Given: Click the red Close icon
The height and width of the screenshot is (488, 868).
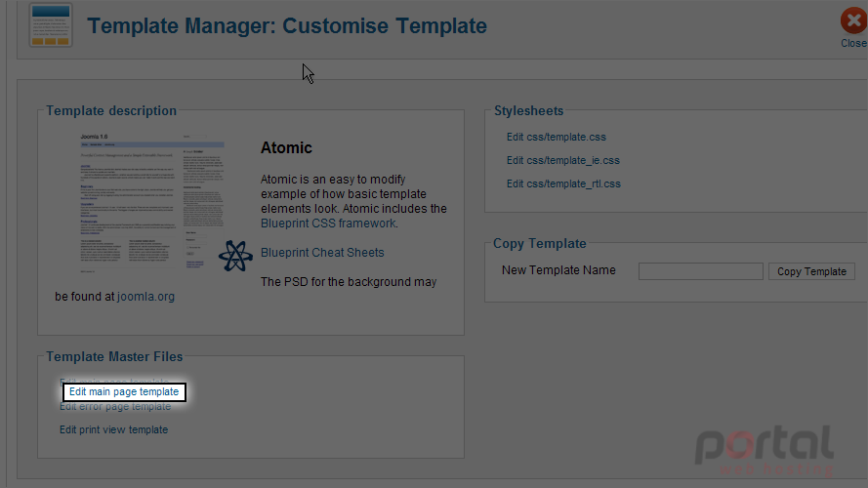Looking at the screenshot, I should [x=853, y=20].
